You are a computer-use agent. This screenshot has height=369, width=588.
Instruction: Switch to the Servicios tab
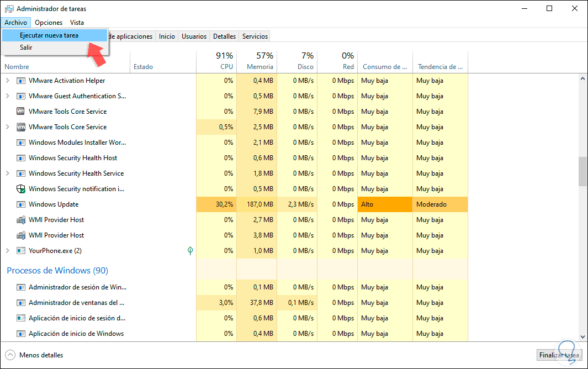pyautogui.click(x=255, y=36)
